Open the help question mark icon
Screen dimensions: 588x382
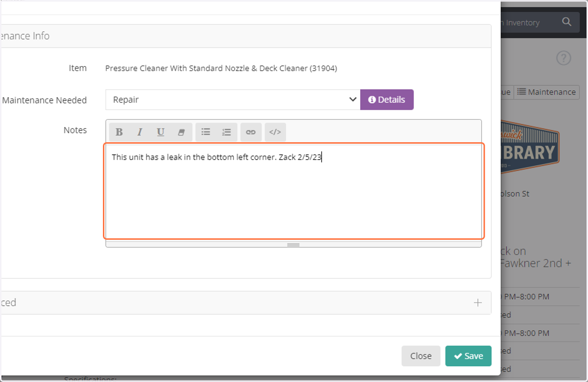point(564,58)
